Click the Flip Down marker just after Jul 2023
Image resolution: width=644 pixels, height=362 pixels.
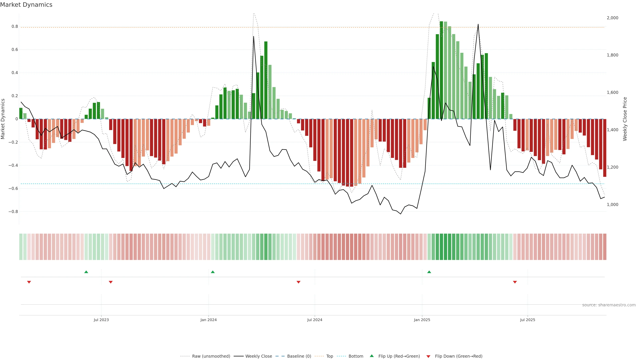click(x=111, y=282)
